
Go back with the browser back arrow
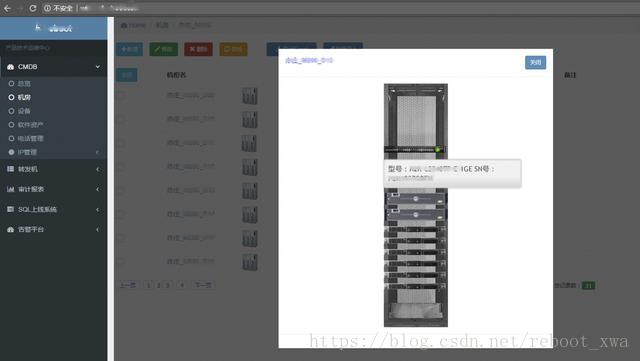[7, 8]
